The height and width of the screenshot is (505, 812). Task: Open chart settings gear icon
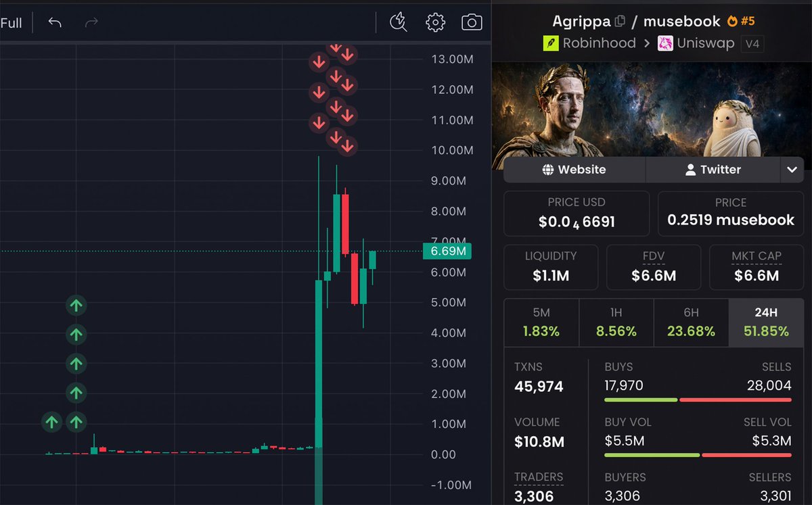(x=435, y=22)
